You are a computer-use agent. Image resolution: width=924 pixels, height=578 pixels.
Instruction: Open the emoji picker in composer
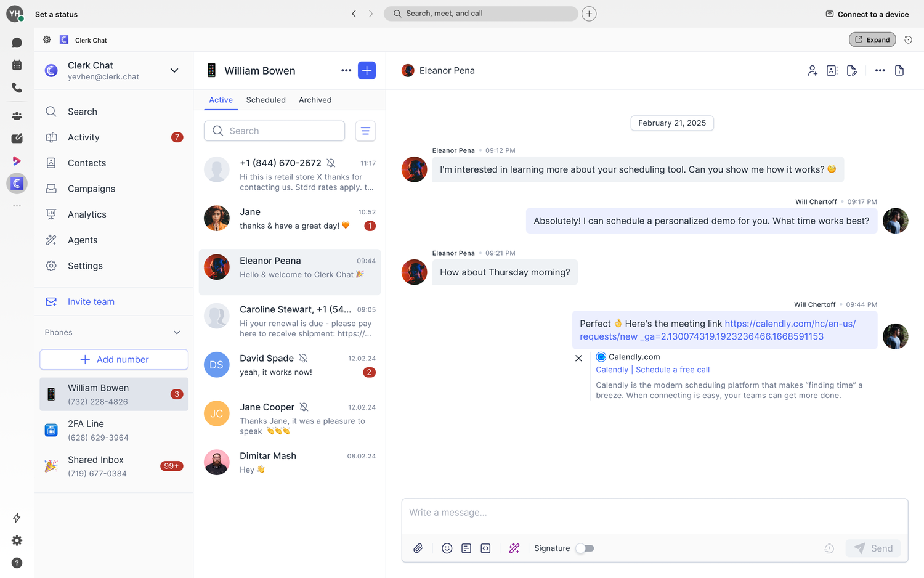tap(447, 548)
